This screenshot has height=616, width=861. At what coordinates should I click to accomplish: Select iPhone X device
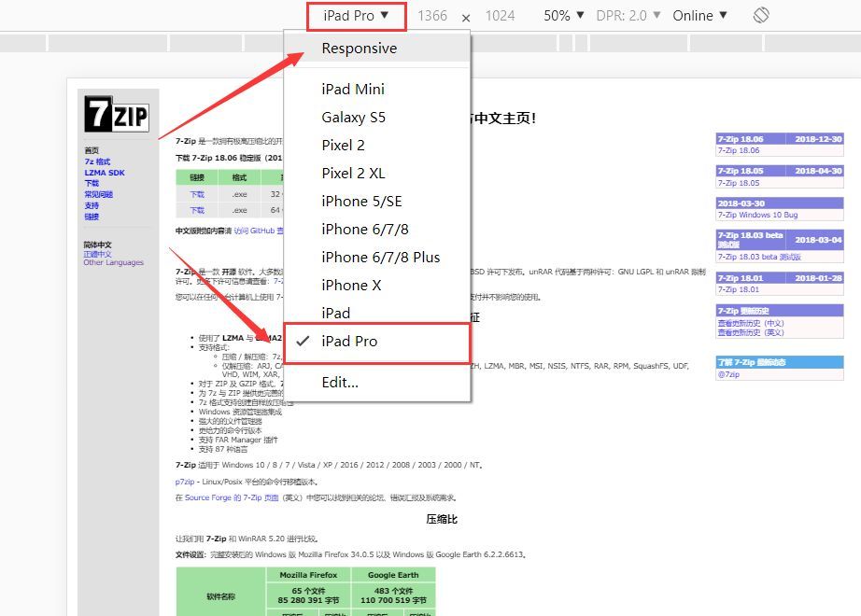tap(376, 285)
